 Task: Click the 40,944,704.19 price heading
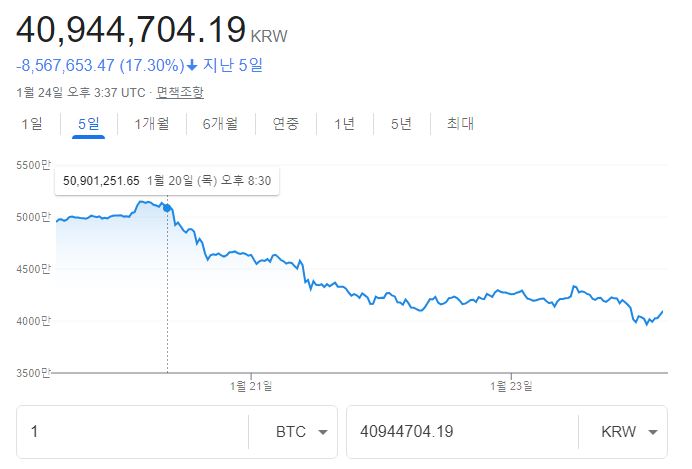pos(131,29)
